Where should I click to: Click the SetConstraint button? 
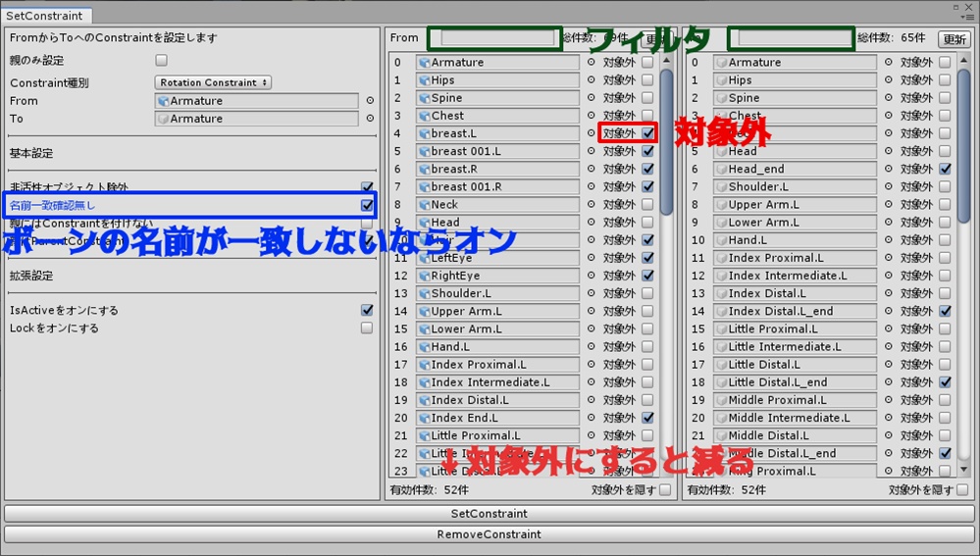coord(490,514)
